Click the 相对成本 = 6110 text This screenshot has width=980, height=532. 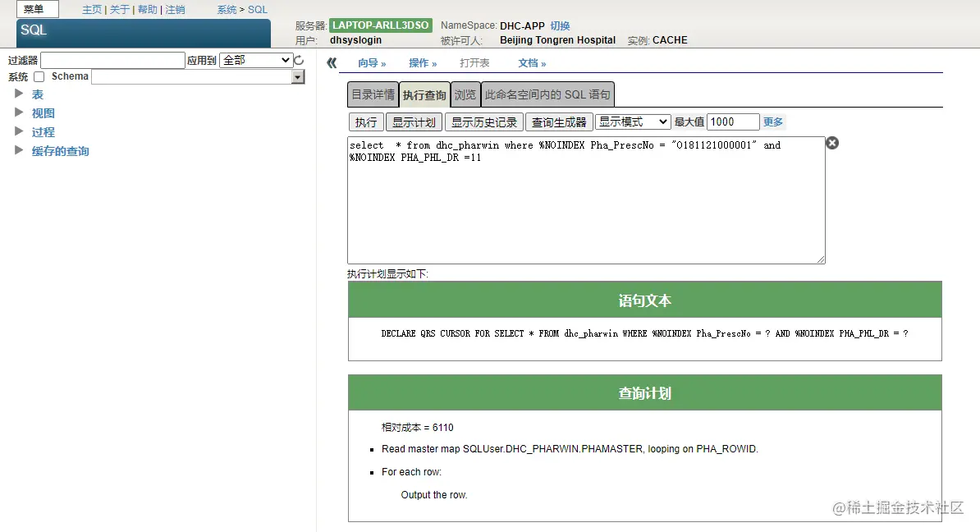[418, 428]
